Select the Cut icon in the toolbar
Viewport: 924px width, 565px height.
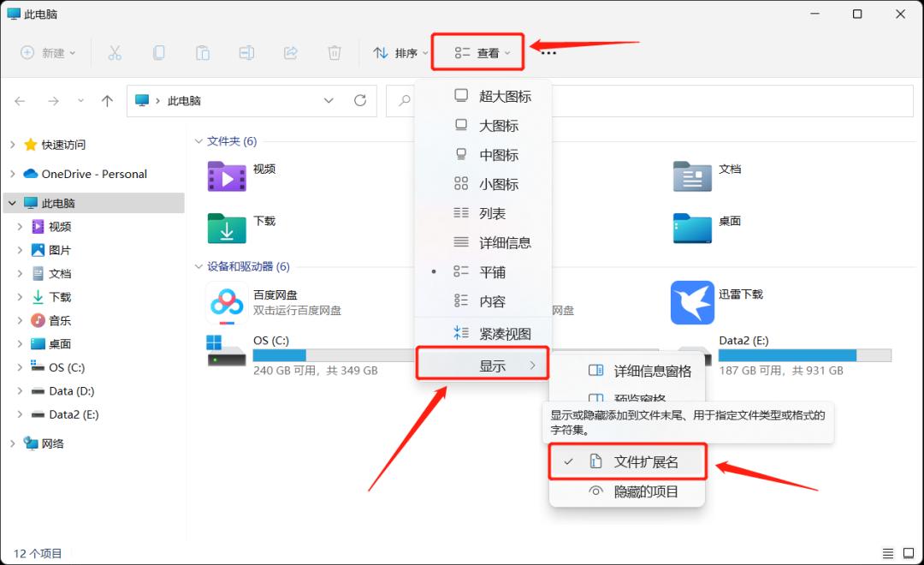[x=115, y=52]
